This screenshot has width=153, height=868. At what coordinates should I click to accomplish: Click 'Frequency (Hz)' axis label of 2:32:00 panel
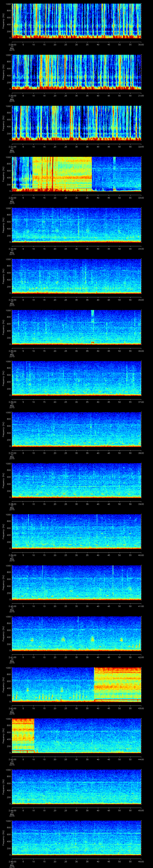pyautogui.click(x=3, y=174)
